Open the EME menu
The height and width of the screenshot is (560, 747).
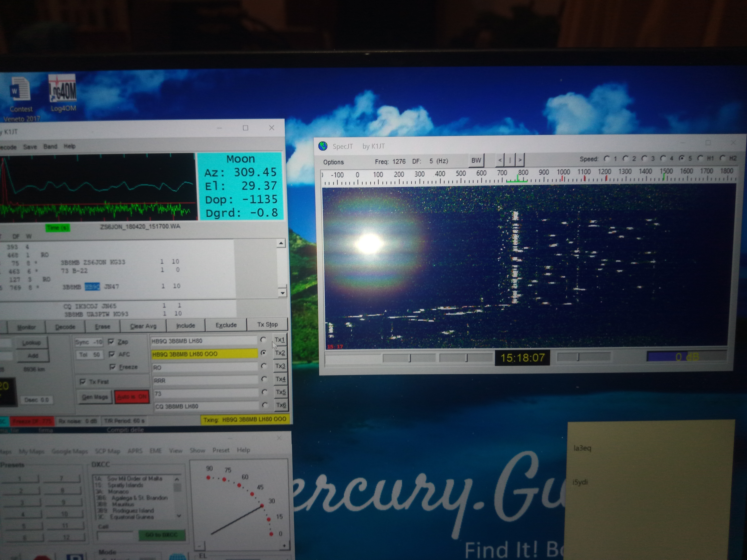[156, 451]
